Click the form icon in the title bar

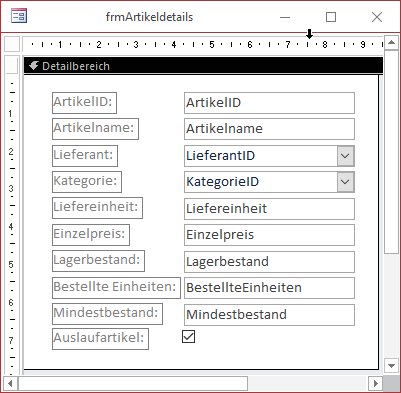[19, 16]
